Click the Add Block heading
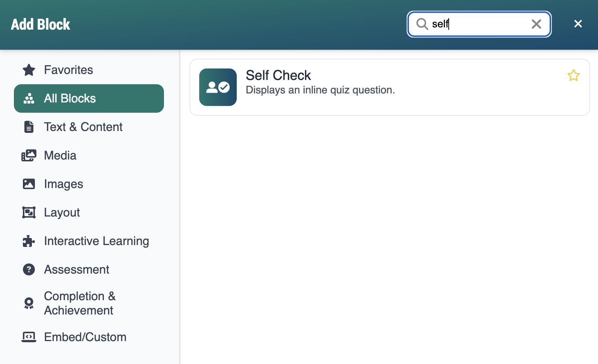Viewport: 598px width, 364px height. 41,24
